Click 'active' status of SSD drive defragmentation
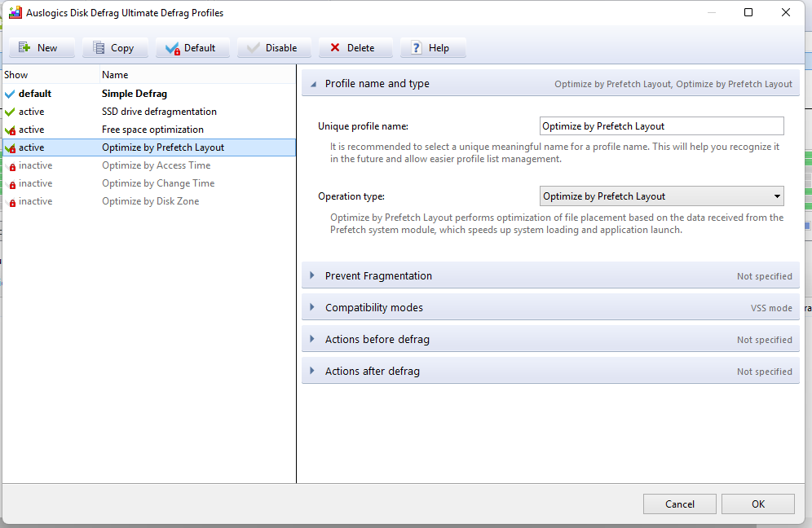This screenshot has width=812, height=528. (x=31, y=112)
